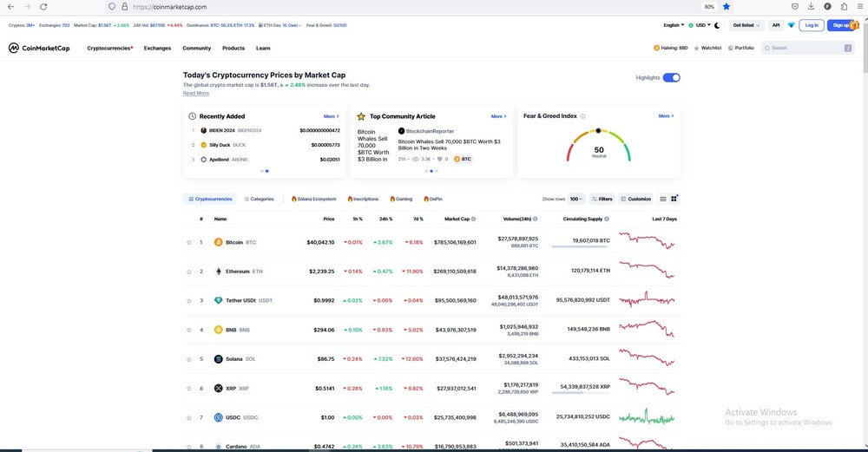Viewport: 868px width, 452px height.
Task: Expand the Get listed dropdown
Action: pos(746,25)
